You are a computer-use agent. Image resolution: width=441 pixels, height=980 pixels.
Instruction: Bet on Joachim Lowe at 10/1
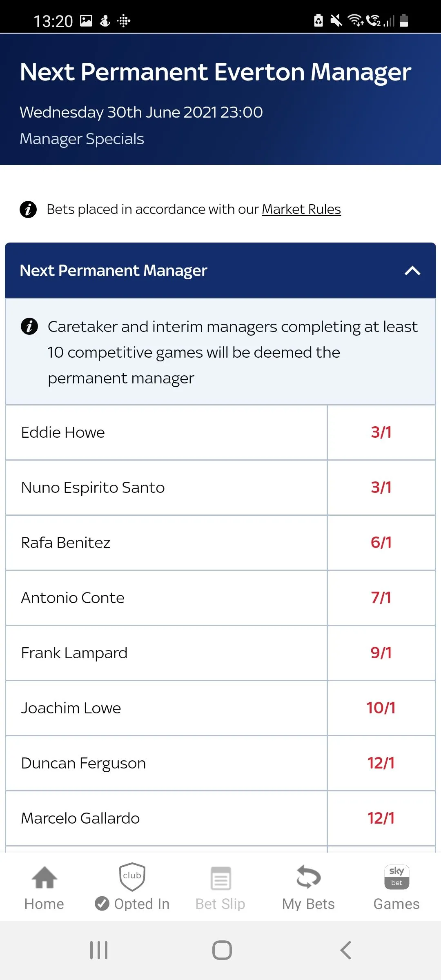pyautogui.click(x=381, y=708)
